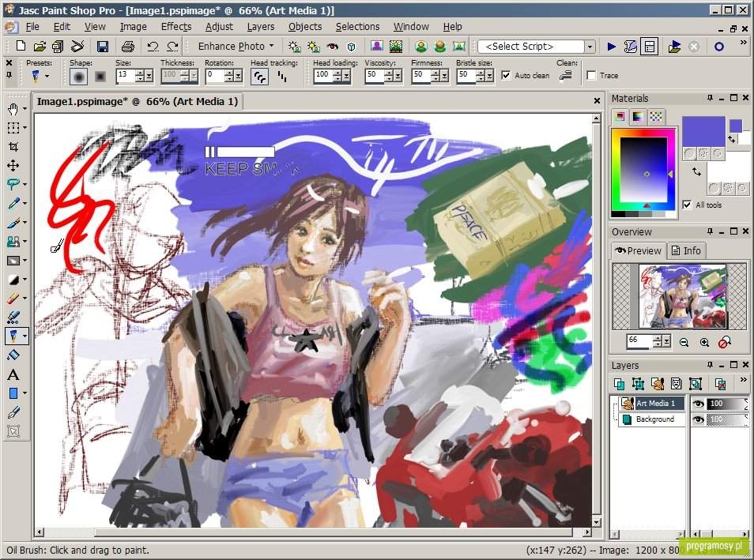Open the Selections menu
754x560 pixels.
pyautogui.click(x=357, y=26)
